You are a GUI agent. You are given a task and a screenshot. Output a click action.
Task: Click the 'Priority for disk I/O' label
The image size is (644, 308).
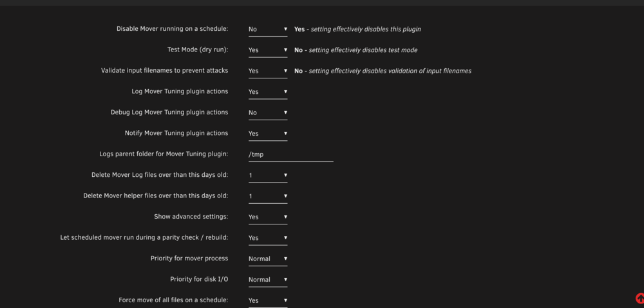point(199,279)
